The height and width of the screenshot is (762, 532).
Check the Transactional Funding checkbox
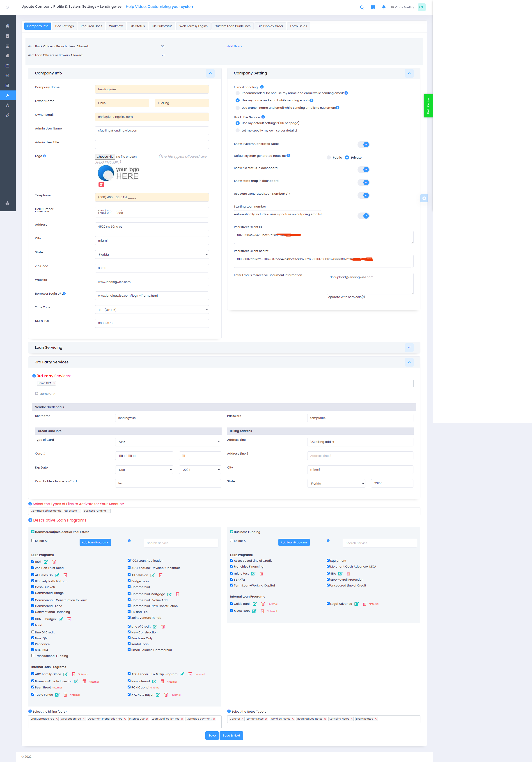coord(33,656)
